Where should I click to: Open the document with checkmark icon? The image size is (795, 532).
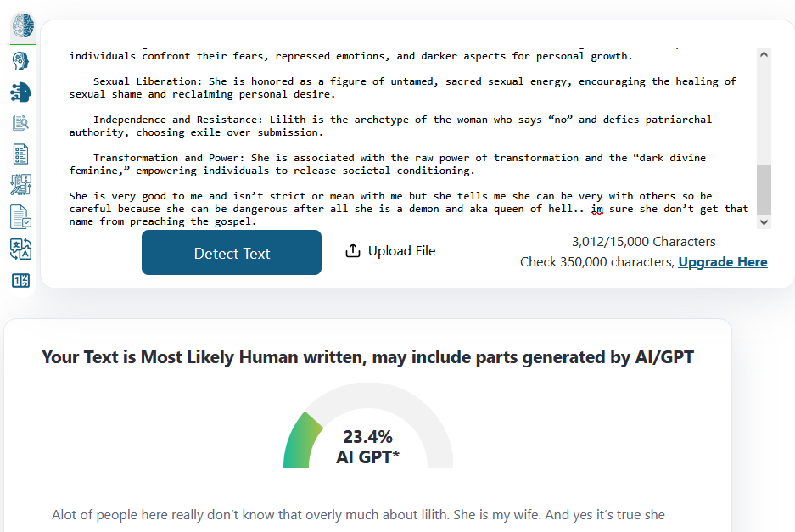(21, 216)
